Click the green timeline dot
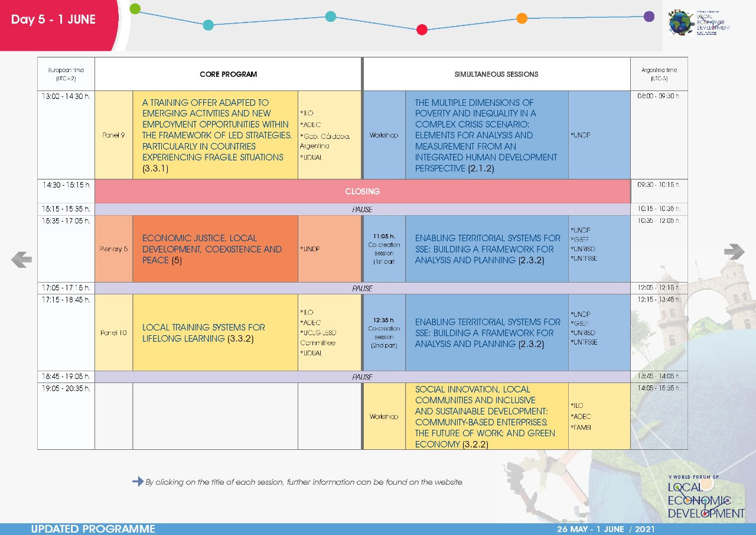Image resolution: width=756 pixels, height=535 pixels. click(135, 8)
